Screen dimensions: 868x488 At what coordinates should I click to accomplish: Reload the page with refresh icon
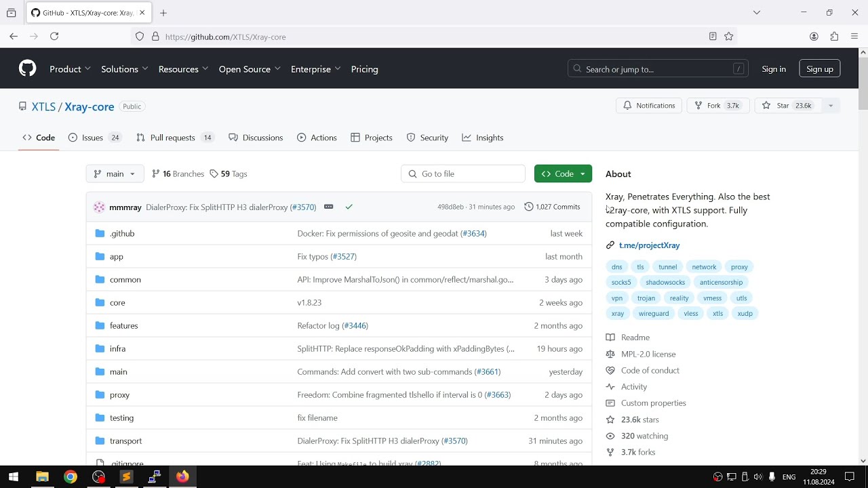pos(54,37)
